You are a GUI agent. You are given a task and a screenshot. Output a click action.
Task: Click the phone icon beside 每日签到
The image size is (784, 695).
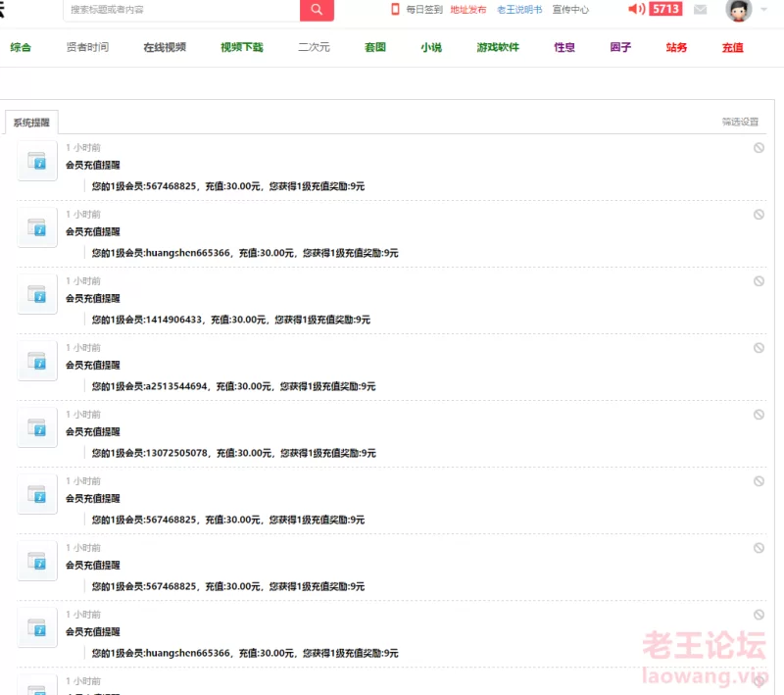pyautogui.click(x=395, y=10)
